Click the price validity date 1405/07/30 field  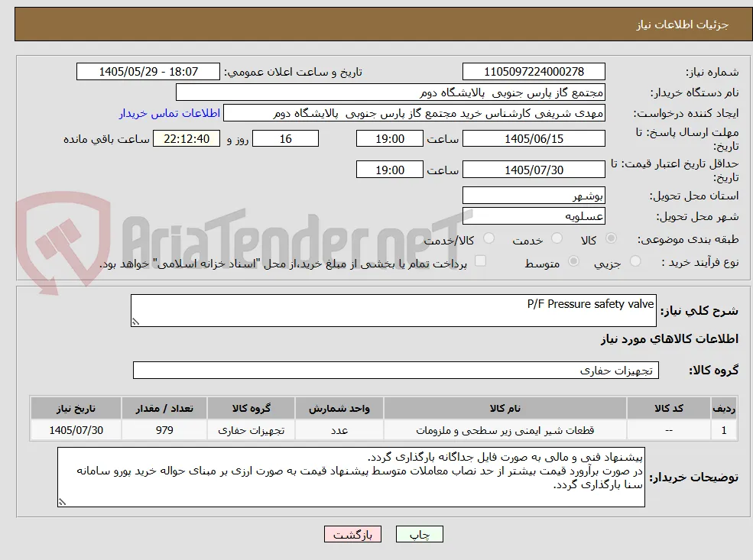pyautogui.click(x=534, y=170)
